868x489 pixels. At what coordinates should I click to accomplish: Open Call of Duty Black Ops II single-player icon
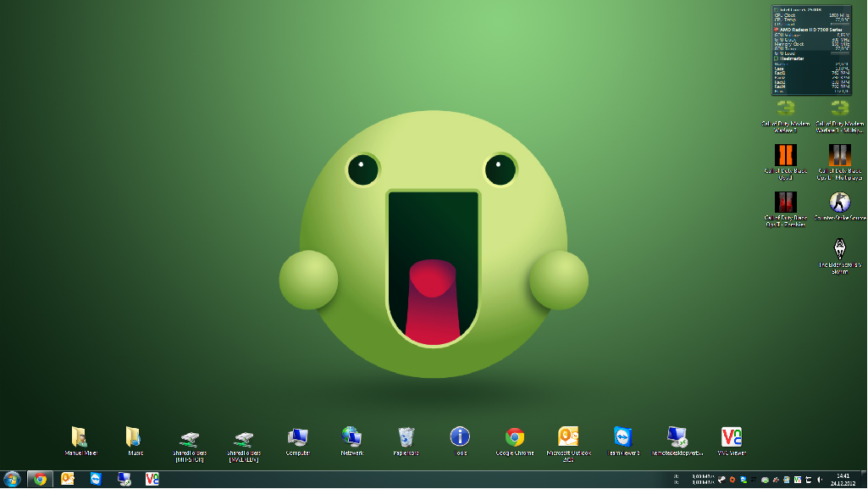coord(785,156)
